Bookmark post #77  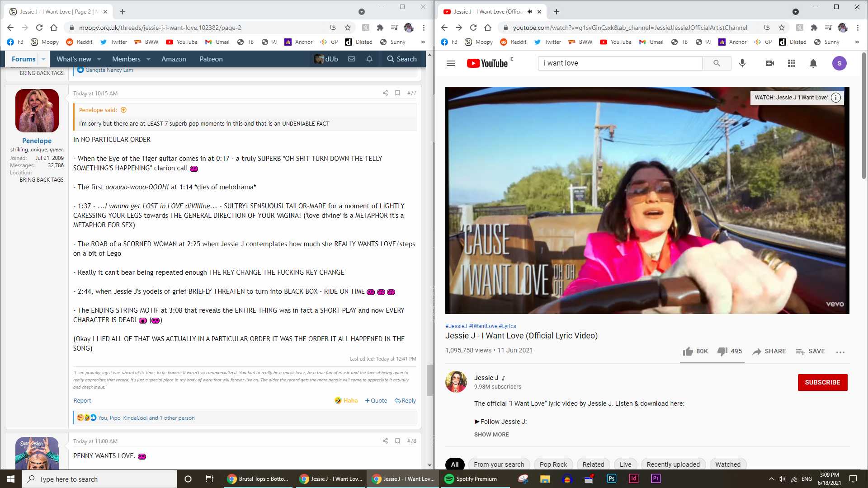397,93
